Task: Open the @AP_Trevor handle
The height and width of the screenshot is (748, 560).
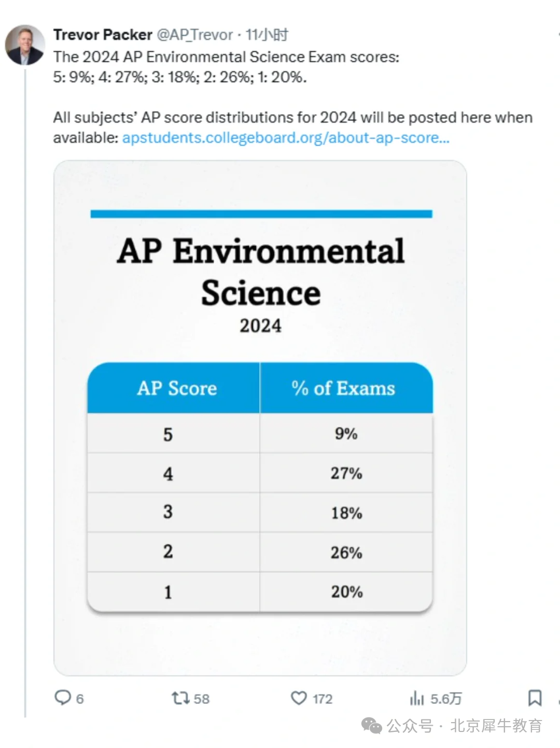Action: [x=195, y=35]
